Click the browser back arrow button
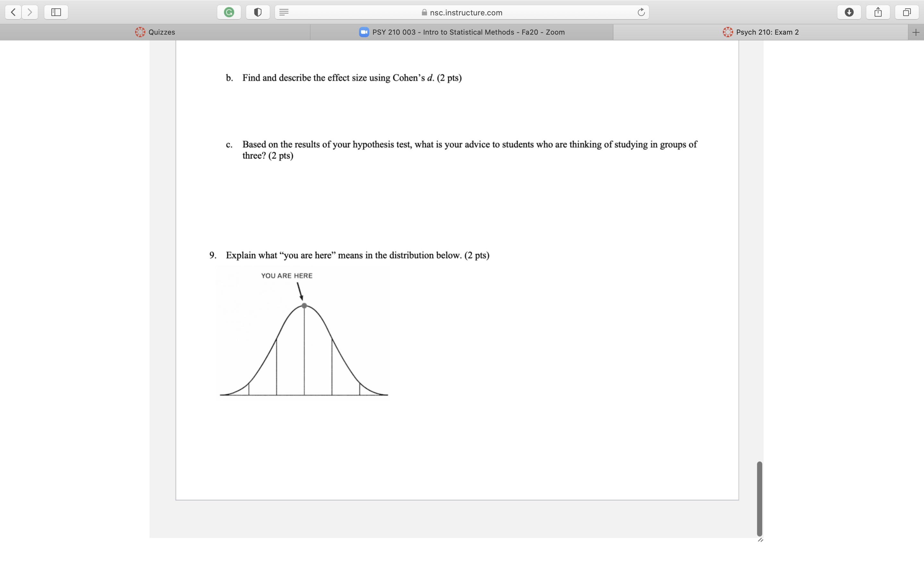This screenshot has height=577, width=924. coord(13,12)
